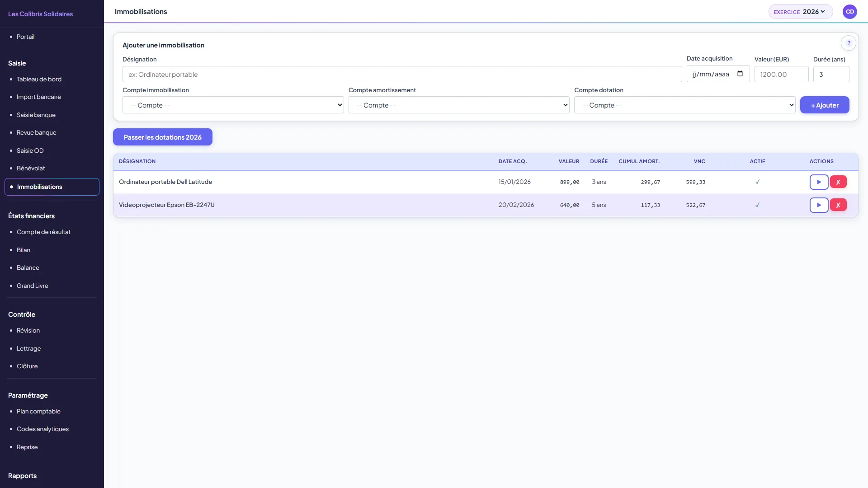Open Plan comptable in Paramétrage
Image resolution: width=868 pixels, height=488 pixels.
coord(38,411)
